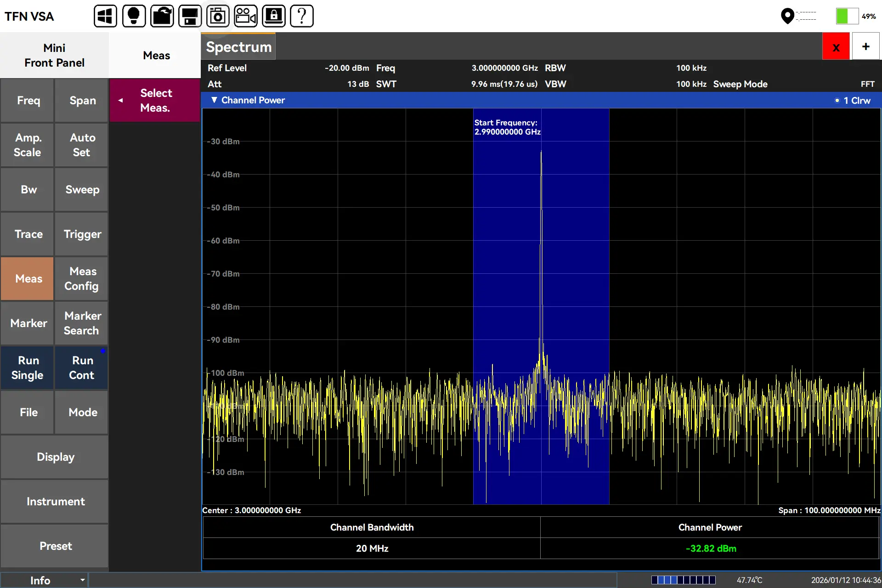Click the date and time 2026/01/12
Viewport: 882px width, 588px height.
click(846, 580)
